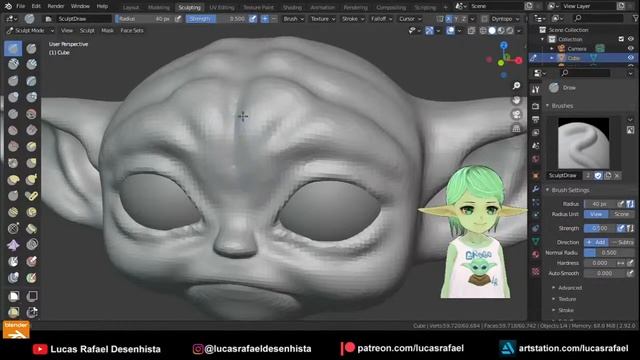Toggle Collection exclude checkbox in outliner
The height and width of the screenshot is (360, 640).
(621, 39)
